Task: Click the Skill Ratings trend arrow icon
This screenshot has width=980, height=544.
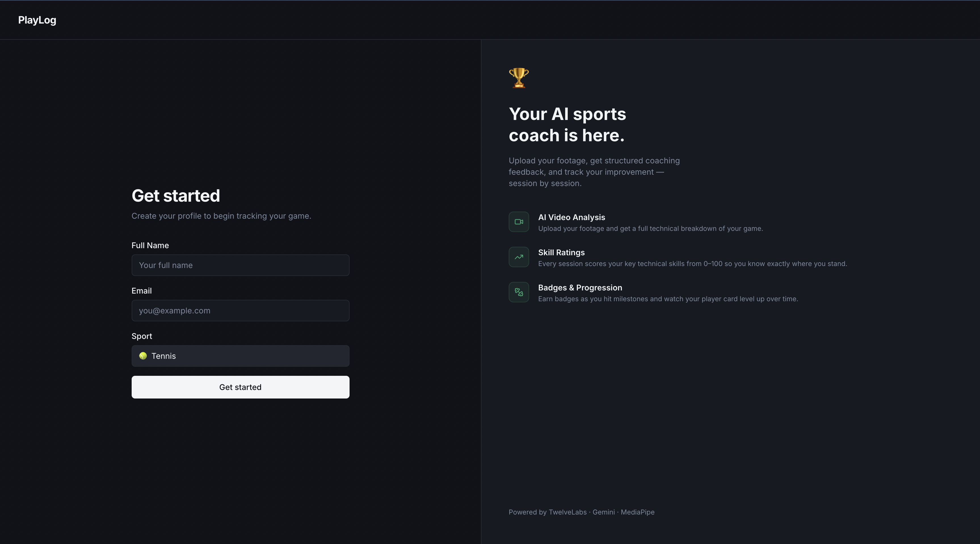Action: click(519, 257)
